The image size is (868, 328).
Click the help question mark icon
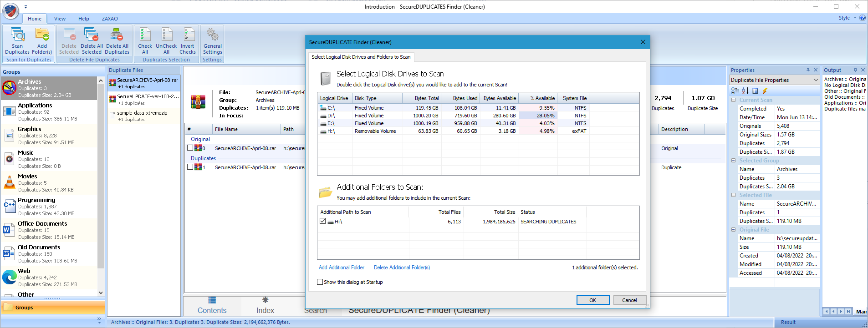863,18
